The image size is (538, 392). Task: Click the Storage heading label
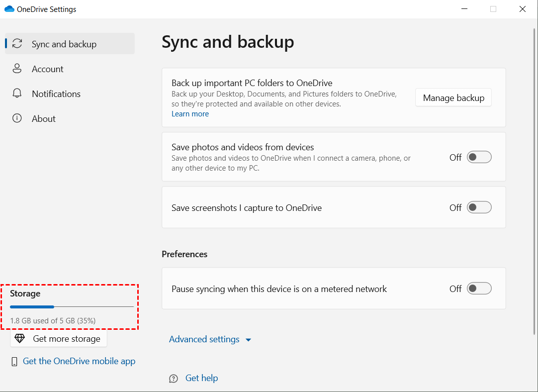coord(25,294)
